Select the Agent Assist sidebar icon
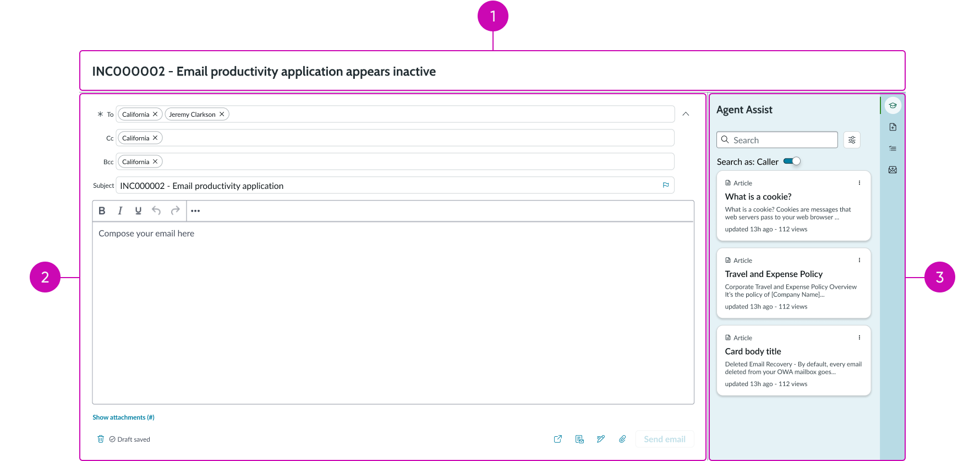This screenshot has width=980, height=461. [893, 105]
